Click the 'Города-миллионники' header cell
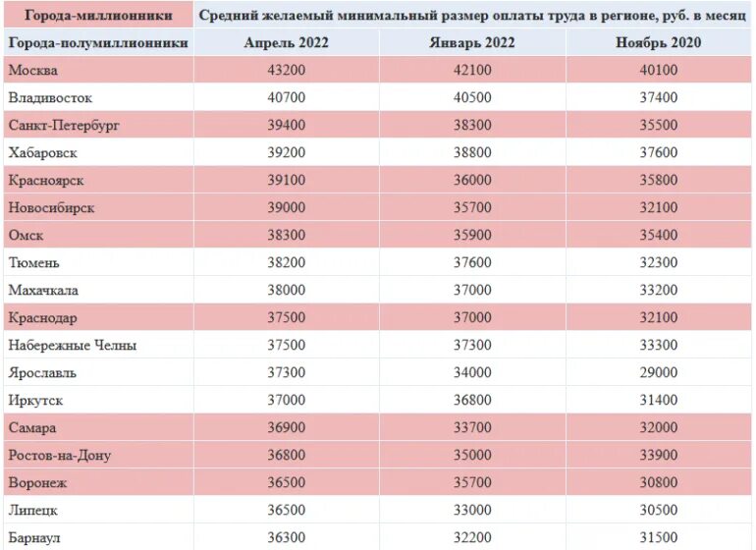The image size is (756, 550). tap(98, 16)
